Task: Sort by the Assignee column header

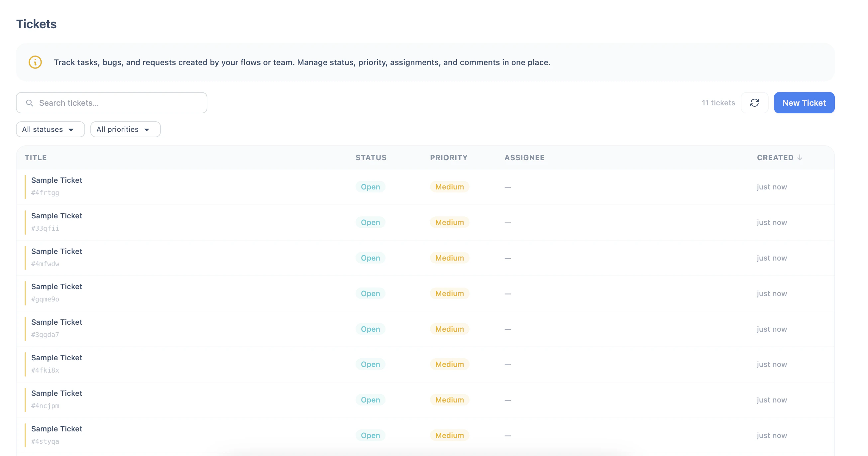Action: pyautogui.click(x=524, y=158)
